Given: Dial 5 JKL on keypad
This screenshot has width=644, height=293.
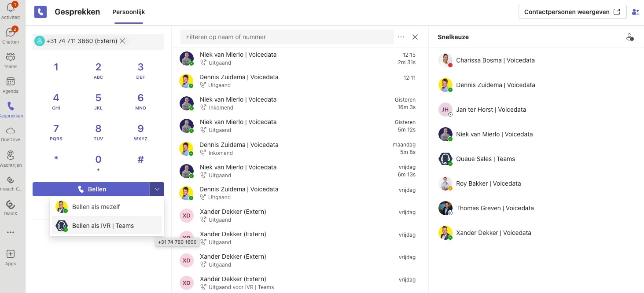Looking at the screenshot, I should click(x=98, y=102).
